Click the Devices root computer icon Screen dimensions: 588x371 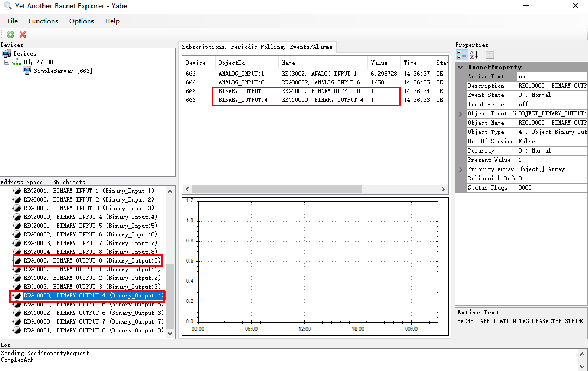point(7,53)
